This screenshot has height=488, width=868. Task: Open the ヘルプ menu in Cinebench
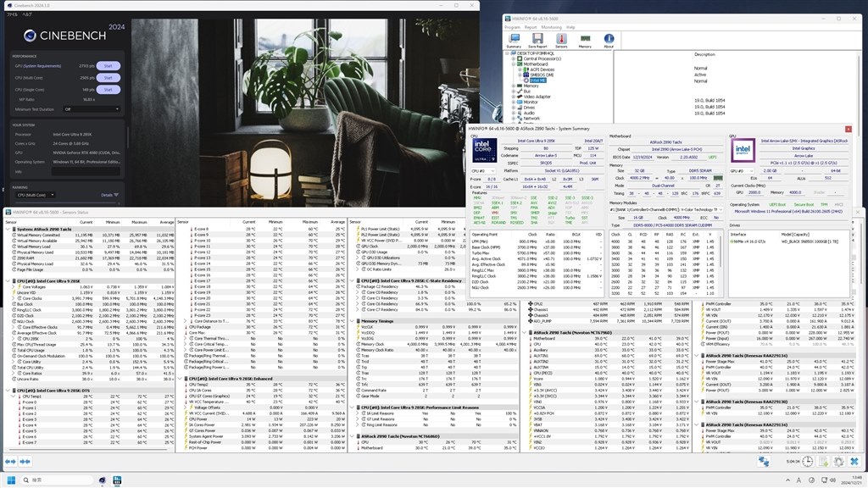(x=26, y=14)
